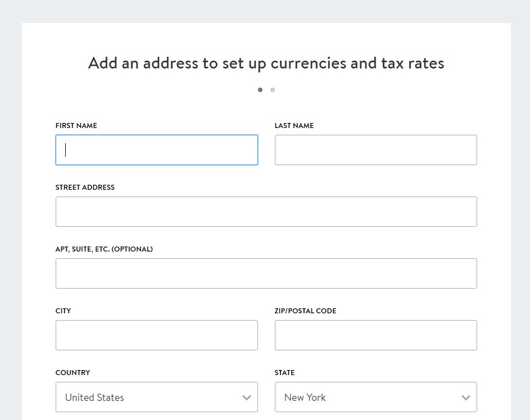
Task: Click the ZIP/POSTAL CODE label
Action: click(305, 311)
